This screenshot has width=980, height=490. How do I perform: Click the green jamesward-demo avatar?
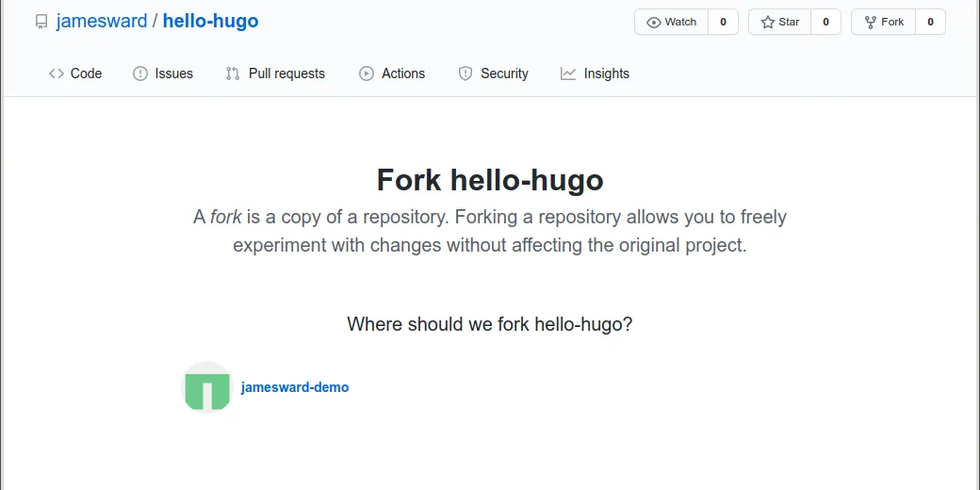tap(207, 387)
